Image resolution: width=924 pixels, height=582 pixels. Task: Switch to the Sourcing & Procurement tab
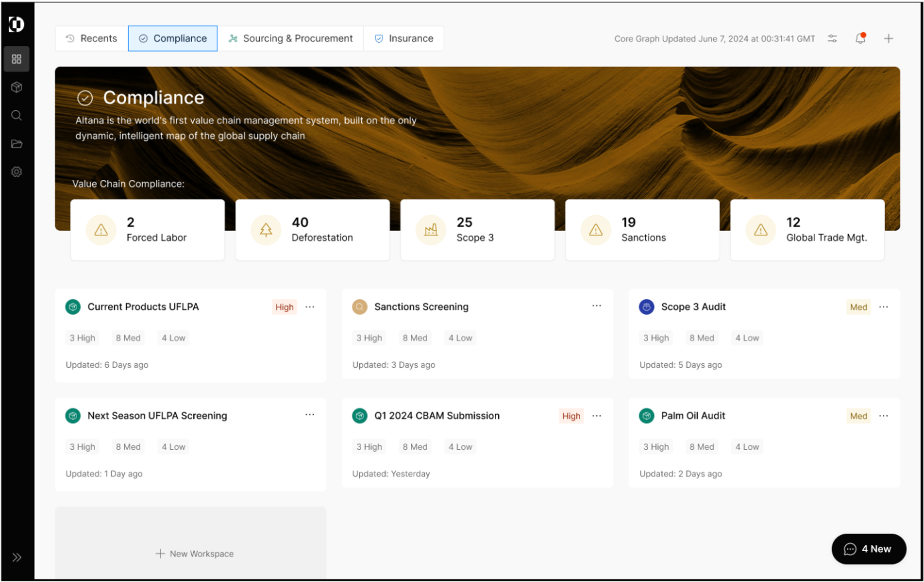pyautogui.click(x=291, y=38)
